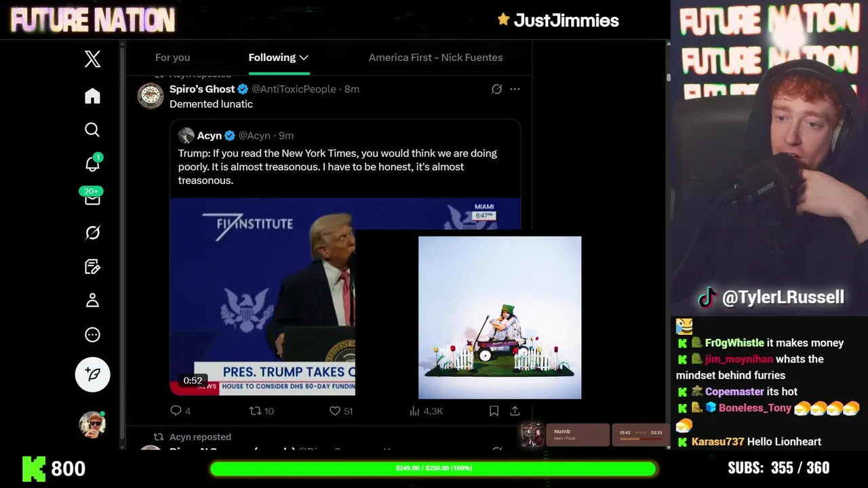The height and width of the screenshot is (488, 868).
Task: Click the Numb song title in music widget
Action: pyautogui.click(x=562, y=431)
